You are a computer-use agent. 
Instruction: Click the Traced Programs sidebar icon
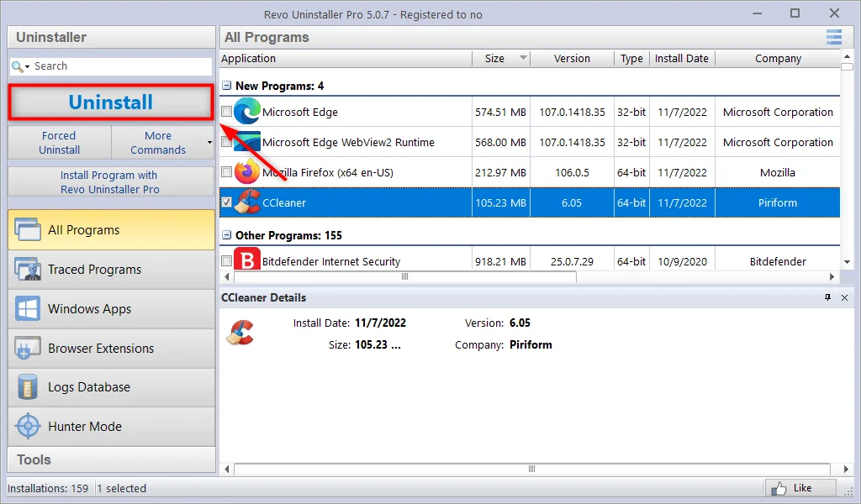tap(28, 270)
